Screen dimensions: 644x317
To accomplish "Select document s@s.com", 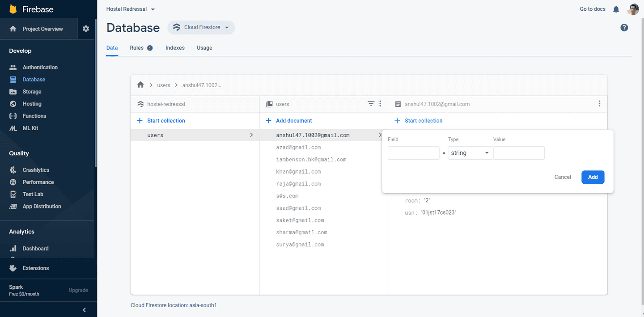I will coord(287,196).
